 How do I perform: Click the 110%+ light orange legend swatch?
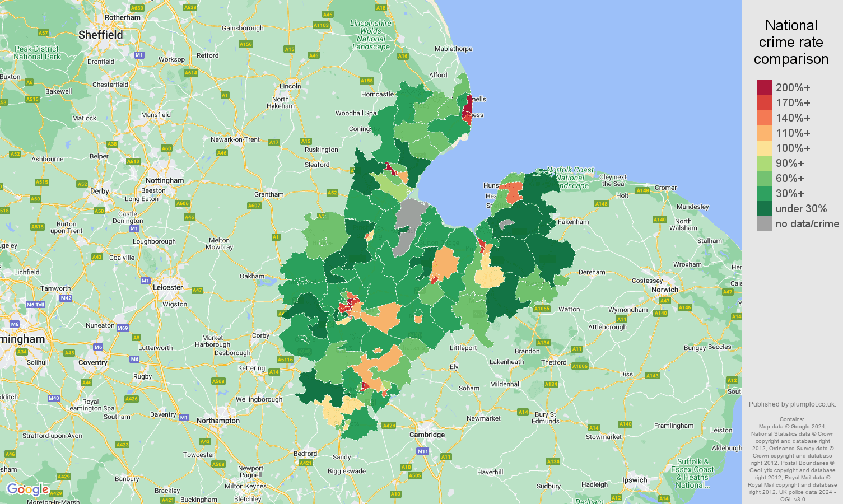(764, 133)
